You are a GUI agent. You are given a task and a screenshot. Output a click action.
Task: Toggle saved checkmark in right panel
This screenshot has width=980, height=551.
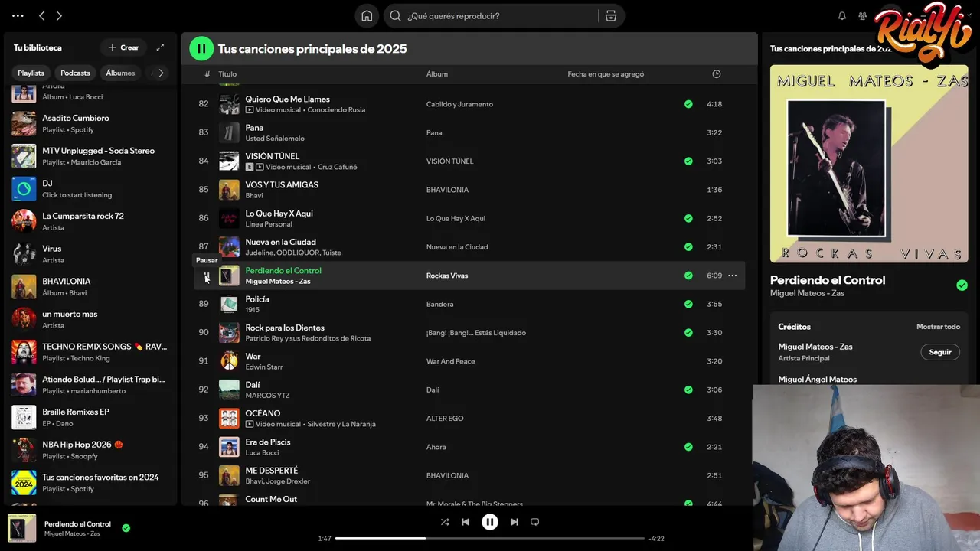[x=962, y=285]
